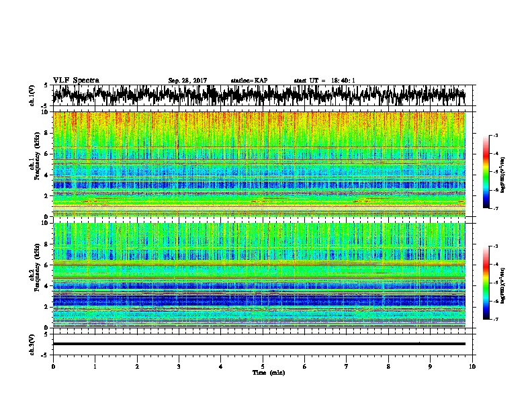Click the "ch.3(V)" axis label
Image resolution: width=532 pixels, height=411 pixels.
coord(32,345)
